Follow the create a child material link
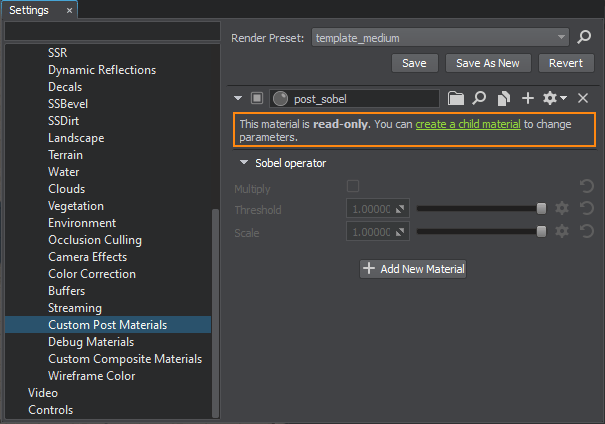Viewport: 605px width, 424px height. tap(468, 124)
